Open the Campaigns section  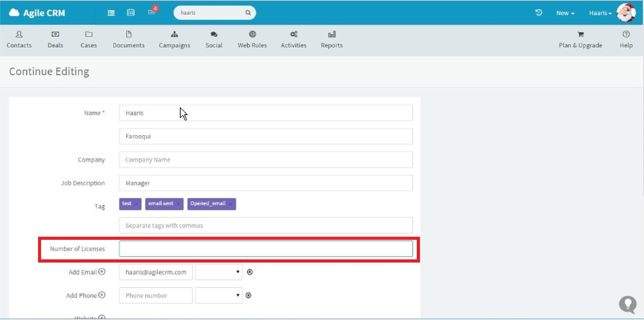click(x=175, y=40)
